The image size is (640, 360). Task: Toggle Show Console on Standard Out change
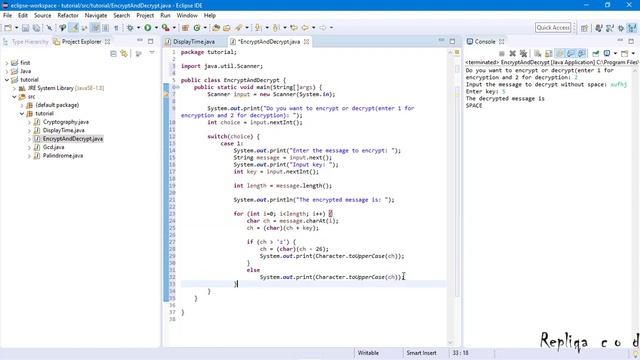571,53
